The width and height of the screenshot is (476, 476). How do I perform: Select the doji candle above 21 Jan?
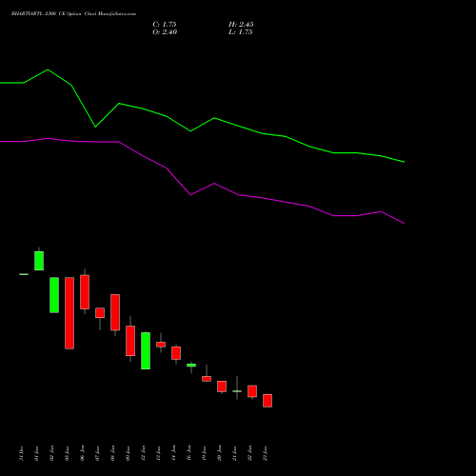(237, 391)
